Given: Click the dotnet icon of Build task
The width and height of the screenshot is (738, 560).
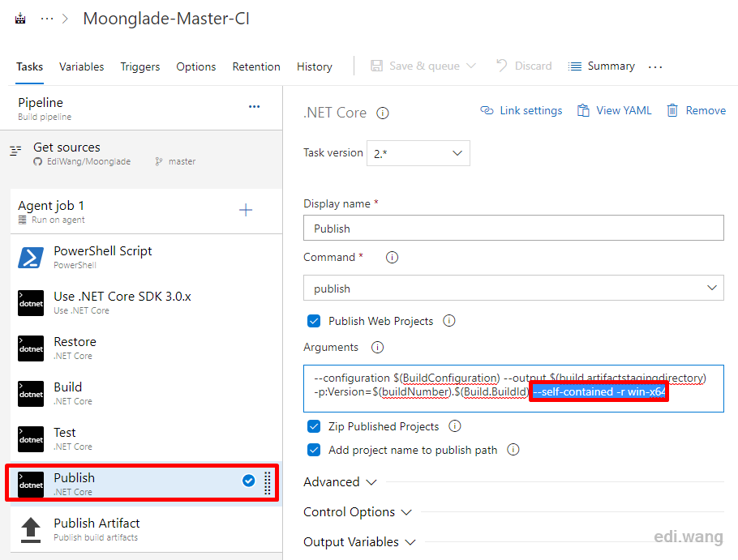Looking at the screenshot, I should click(31, 394).
